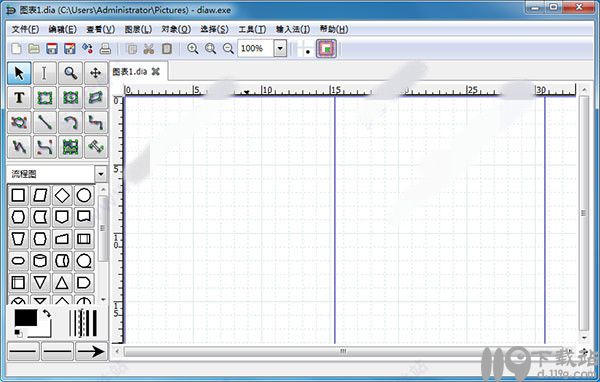Zoom out with the minus magnifier
Screen dimensions: 600x382
tap(228, 49)
